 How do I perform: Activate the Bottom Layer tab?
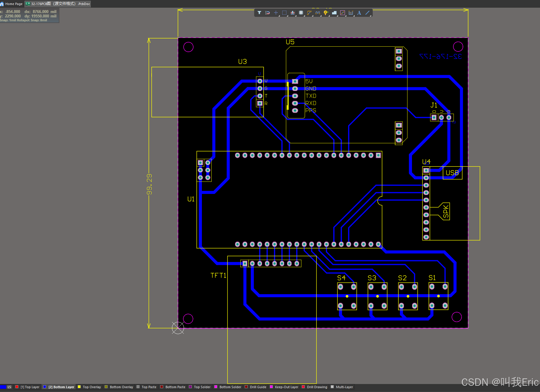coord(59,387)
